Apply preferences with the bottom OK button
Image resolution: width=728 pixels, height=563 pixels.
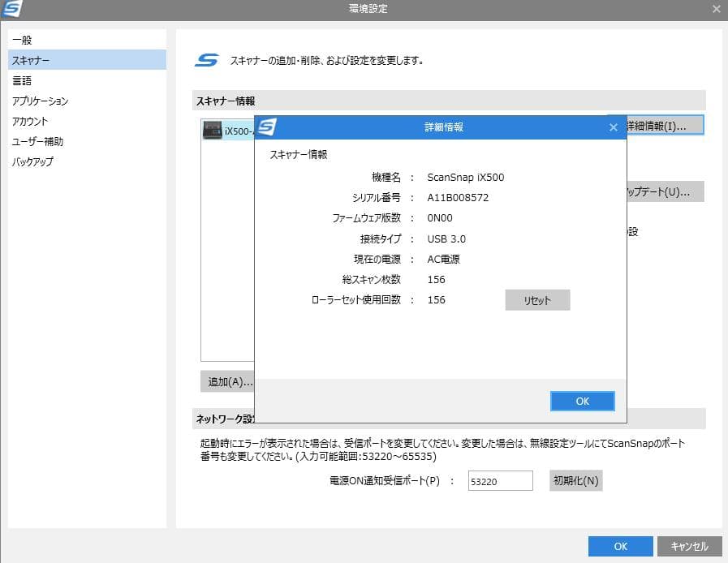620,546
